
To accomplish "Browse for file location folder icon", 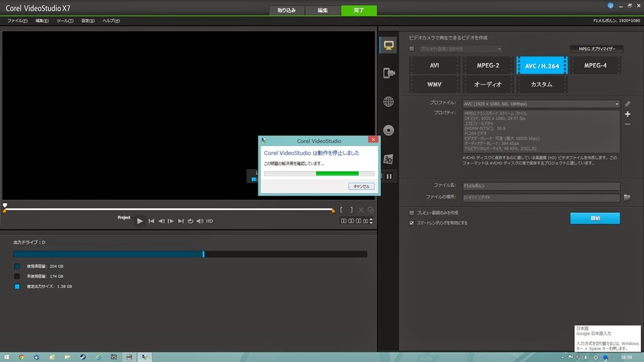I will (627, 197).
